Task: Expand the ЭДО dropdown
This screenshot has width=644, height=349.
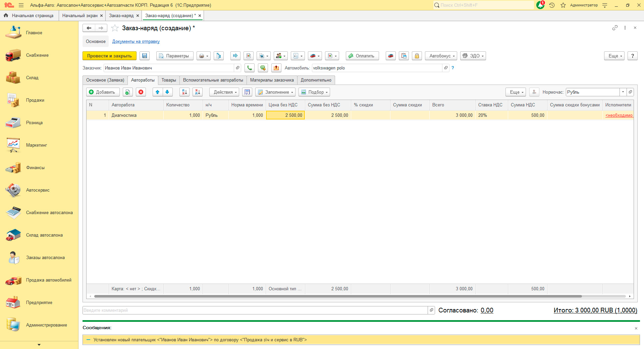Action: 473,56
